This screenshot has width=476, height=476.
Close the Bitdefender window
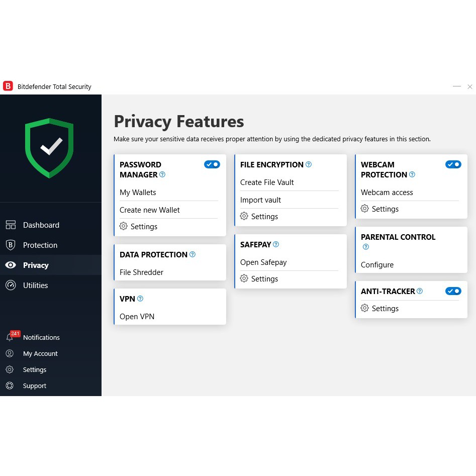click(x=469, y=86)
